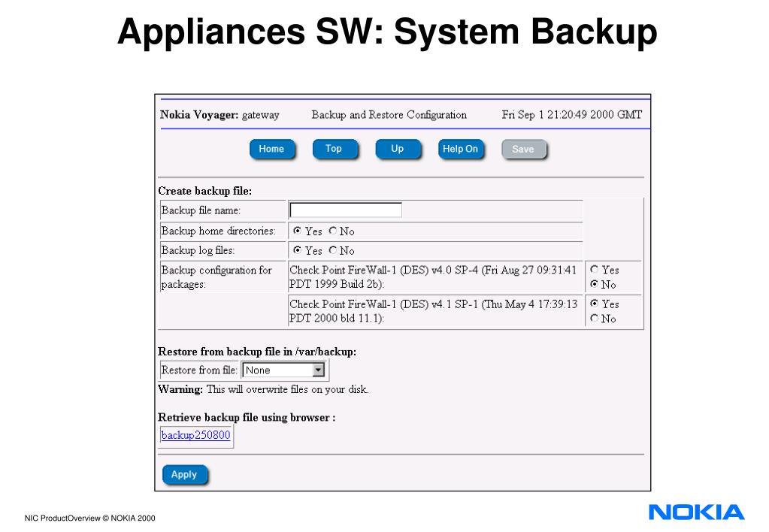
Task: Turn on help with Help On button
Action: click(460, 149)
